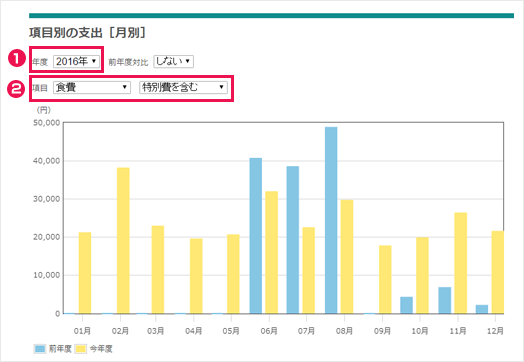The width and height of the screenshot is (524, 362).
Task: Open the 前年度対比 しない dropdown
Action: [173, 61]
